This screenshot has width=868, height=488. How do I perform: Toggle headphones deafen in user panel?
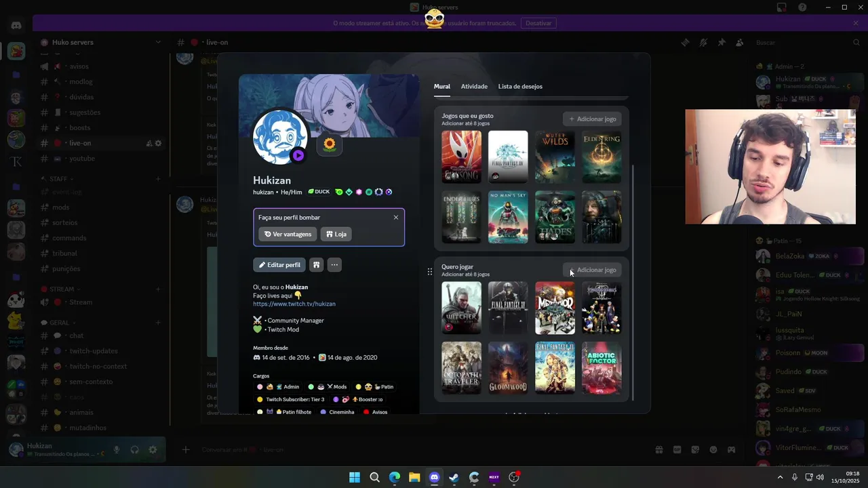coord(135,449)
